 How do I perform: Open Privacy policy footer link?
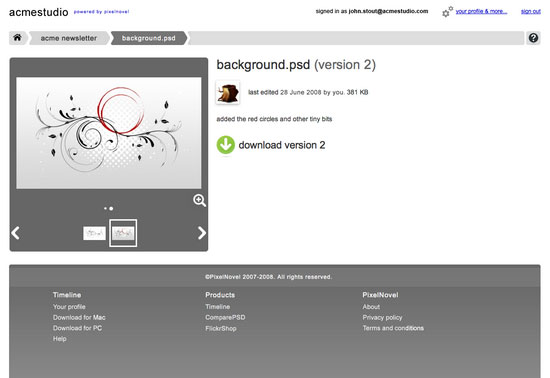coord(382,317)
